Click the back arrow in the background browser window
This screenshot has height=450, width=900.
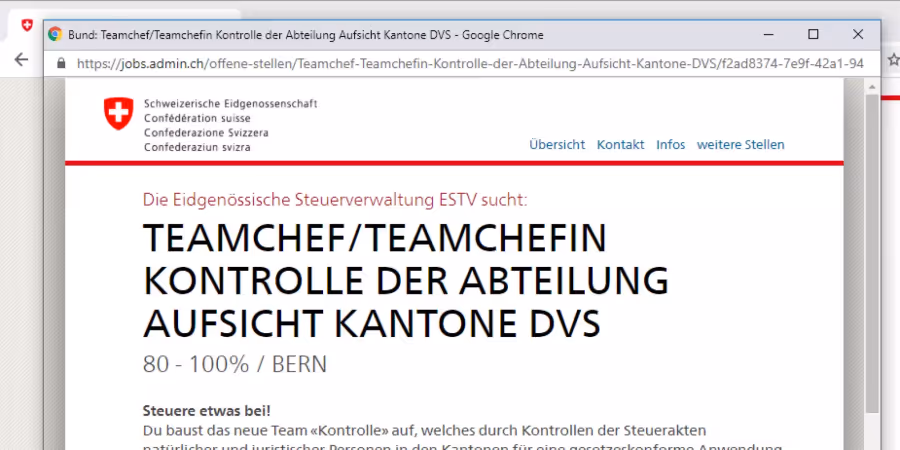[x=21, y=59]
